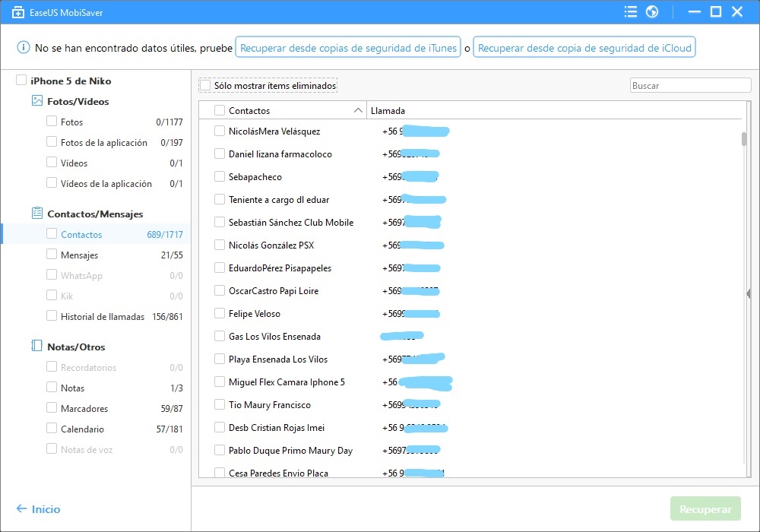
Task: Click the info icon beside the notice message
Action: [x=24, y=48]
